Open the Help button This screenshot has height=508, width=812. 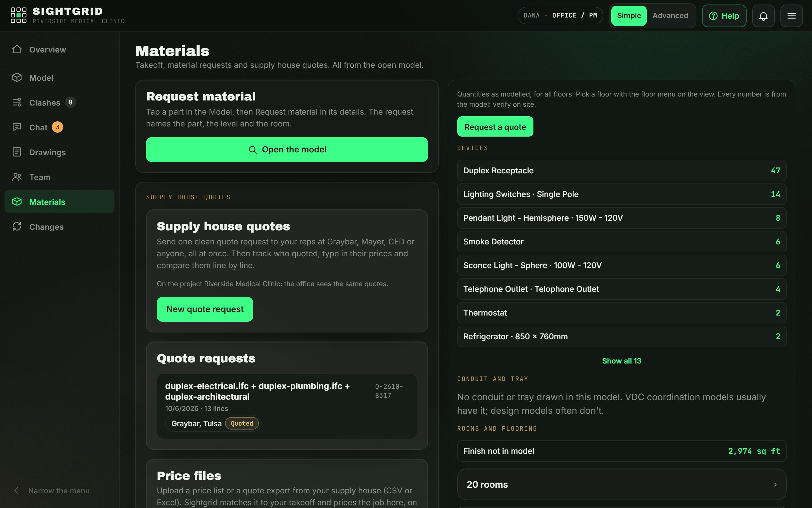(x=724, y=16)
